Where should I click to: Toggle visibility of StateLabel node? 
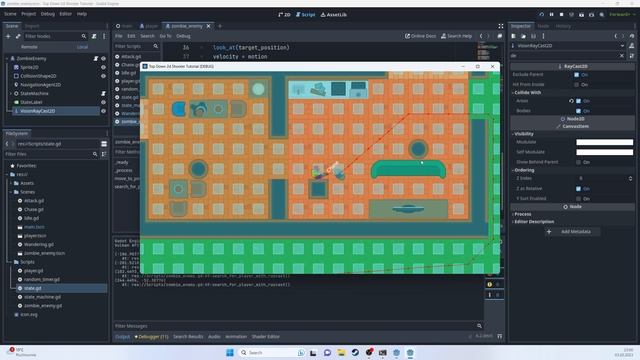coord(103,102)
